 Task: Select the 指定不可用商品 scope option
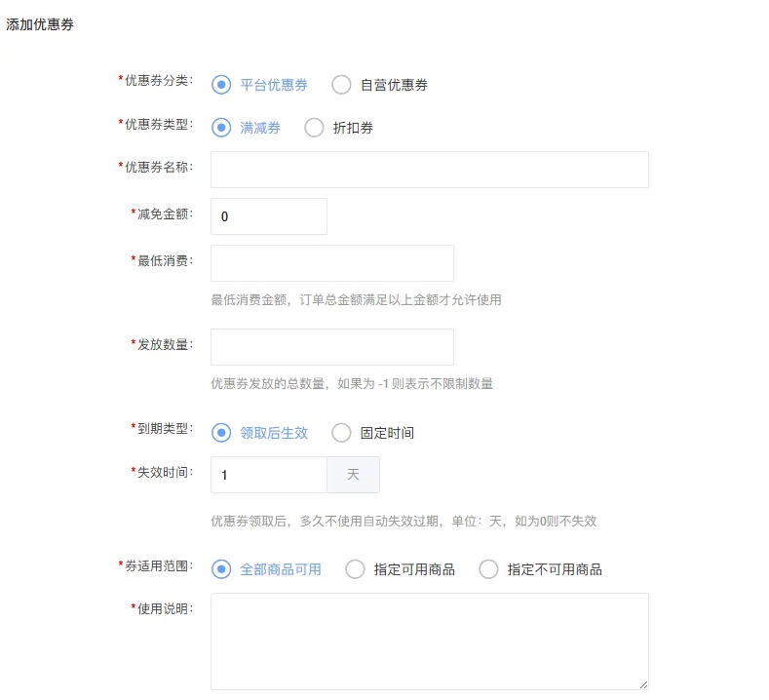[x=488, y=569]
